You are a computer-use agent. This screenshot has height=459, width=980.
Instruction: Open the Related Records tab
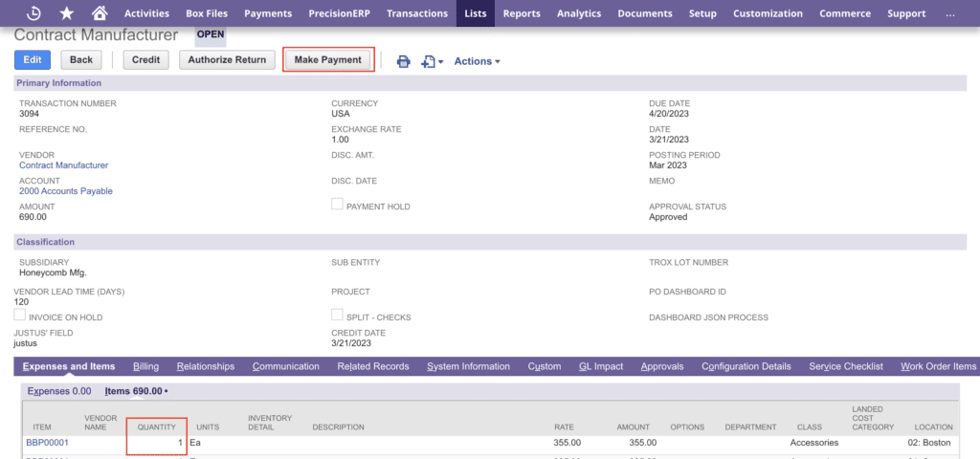point(371,366)
